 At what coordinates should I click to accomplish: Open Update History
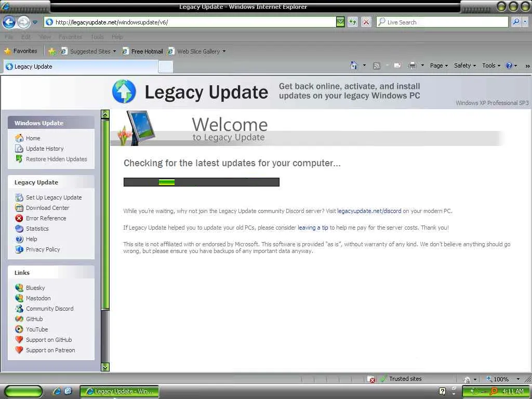pos(45,149)
